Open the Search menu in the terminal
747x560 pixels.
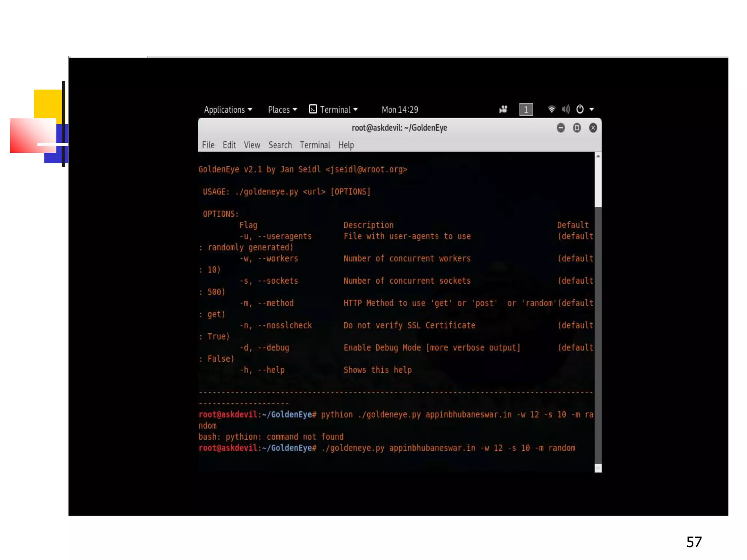[x=280, y=145]
